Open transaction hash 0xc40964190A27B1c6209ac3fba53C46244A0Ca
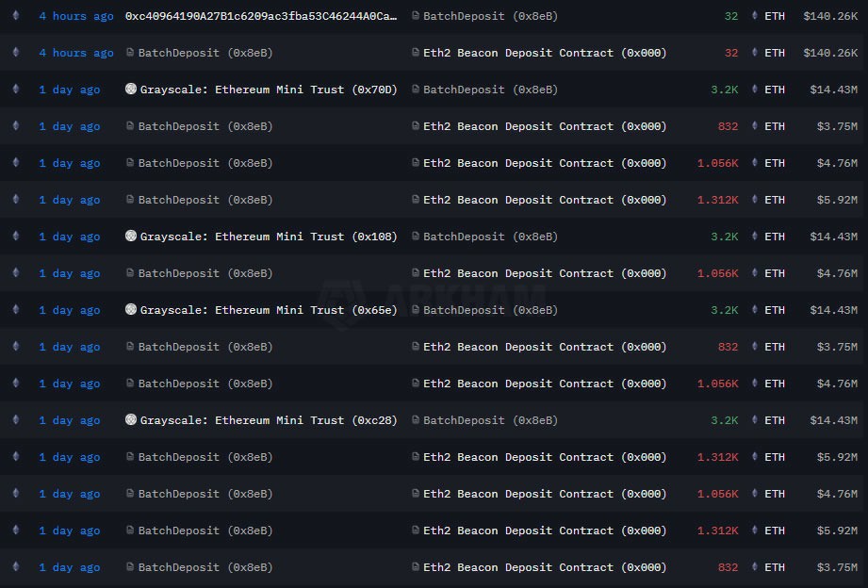The image size is (868, 588). pyautogui.click(x=259, y=16)
